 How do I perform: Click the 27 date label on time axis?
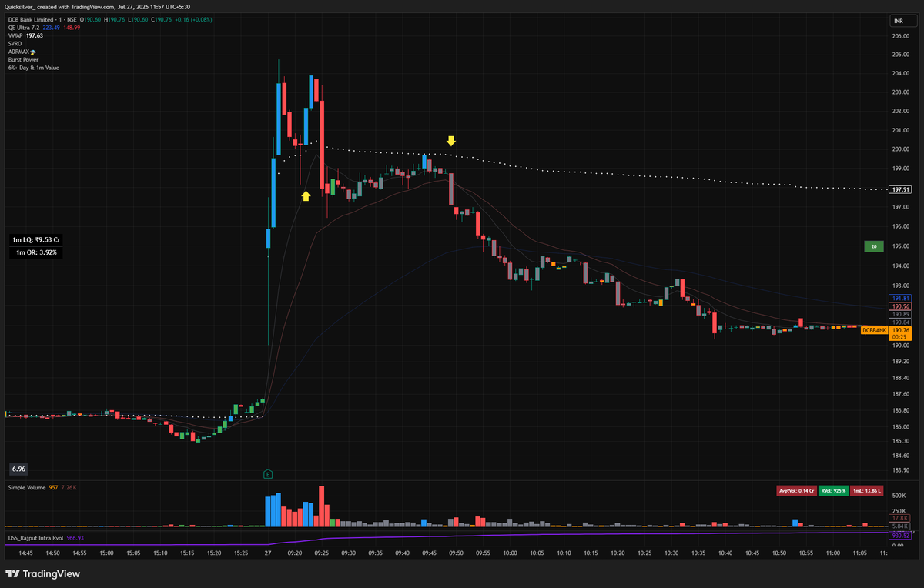267,553
